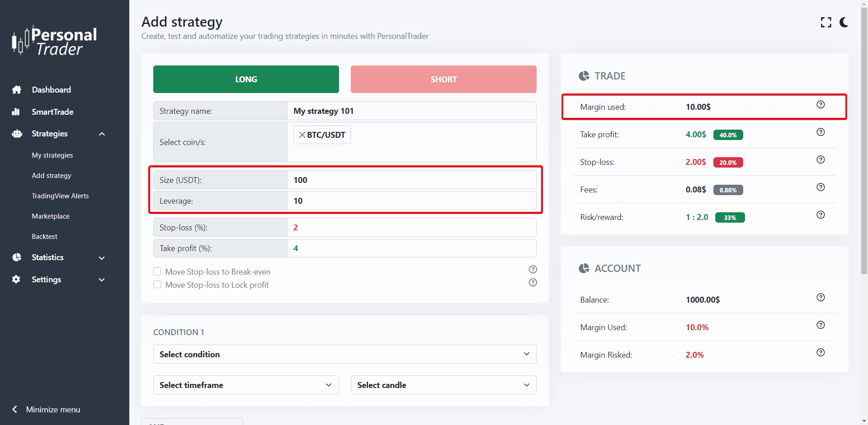Open the Select candle dropdown
Image resolution: width=868 pixels, height=425 pixels.
pyautogui.click(x=443, y=385)
